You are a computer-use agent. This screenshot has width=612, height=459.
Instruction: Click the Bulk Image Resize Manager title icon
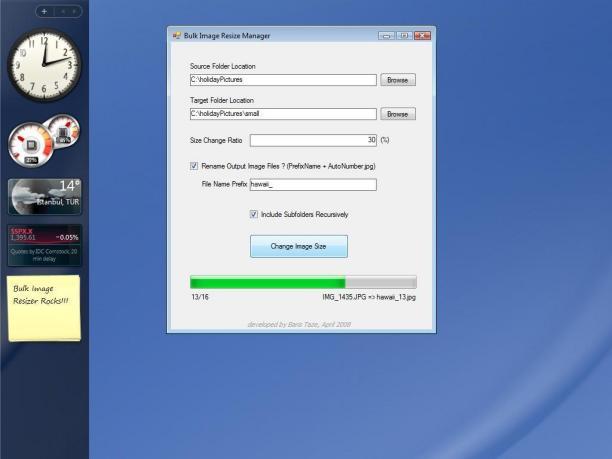177,36
